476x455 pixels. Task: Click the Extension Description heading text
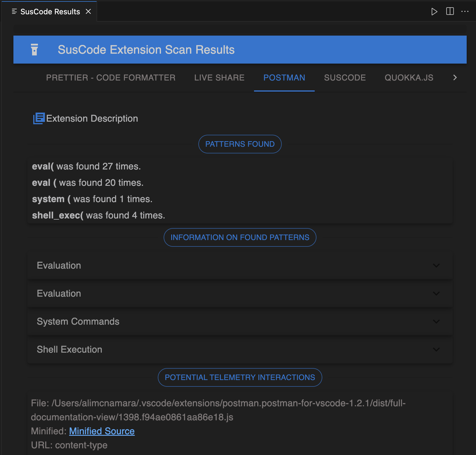tap(92, 118)
